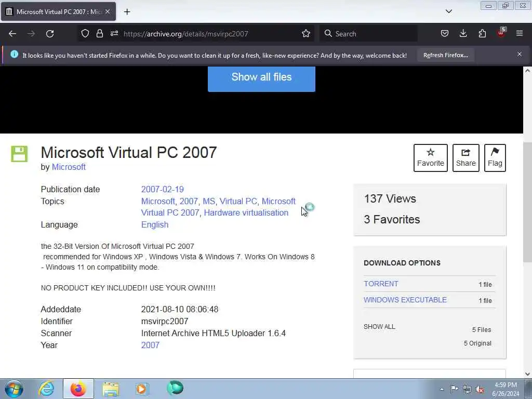Open the taskbar clock showing 4:59 PM
The image size is (532, 399).
(x=506, y=389)
